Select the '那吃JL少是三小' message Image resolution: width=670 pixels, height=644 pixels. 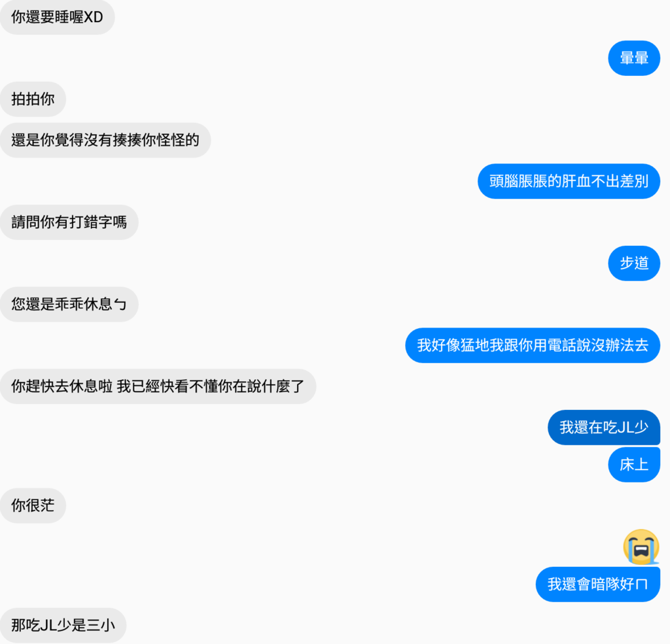[x=63, y=625]
